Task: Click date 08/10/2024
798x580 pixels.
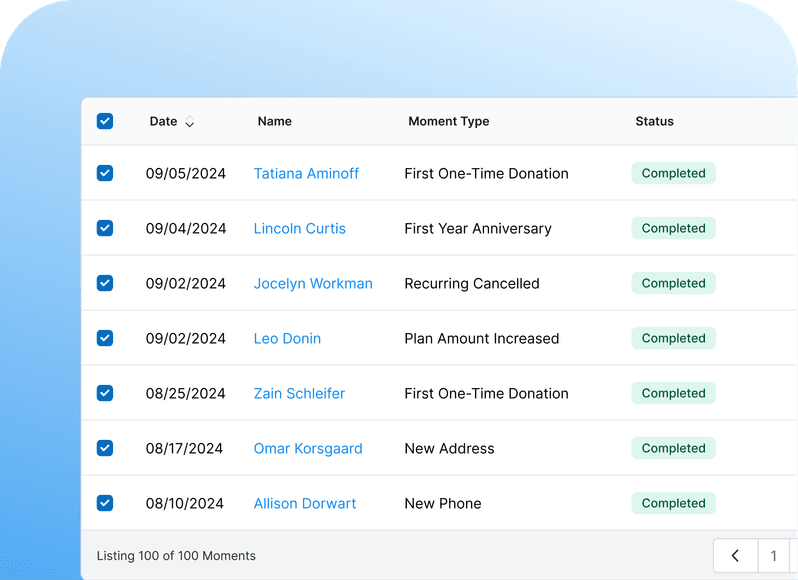Action: click(x=185, y=503)
